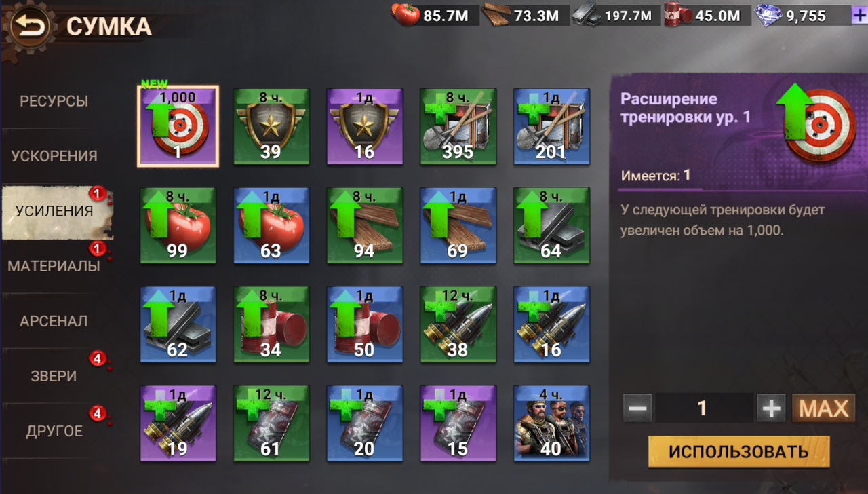
Task: Click the quantity input field
Action: tap(703, 408)
